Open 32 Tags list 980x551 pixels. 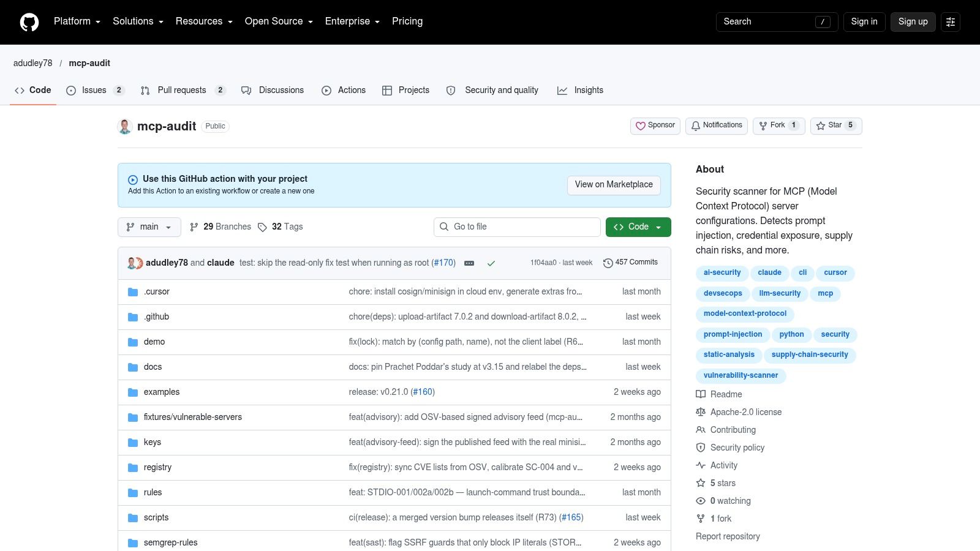[x=281, y=227]
